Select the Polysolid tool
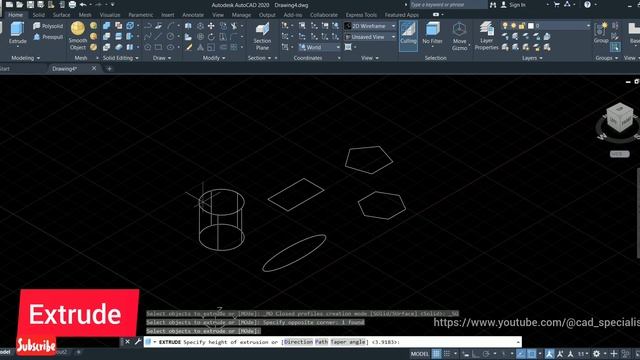 pos(48,26)
